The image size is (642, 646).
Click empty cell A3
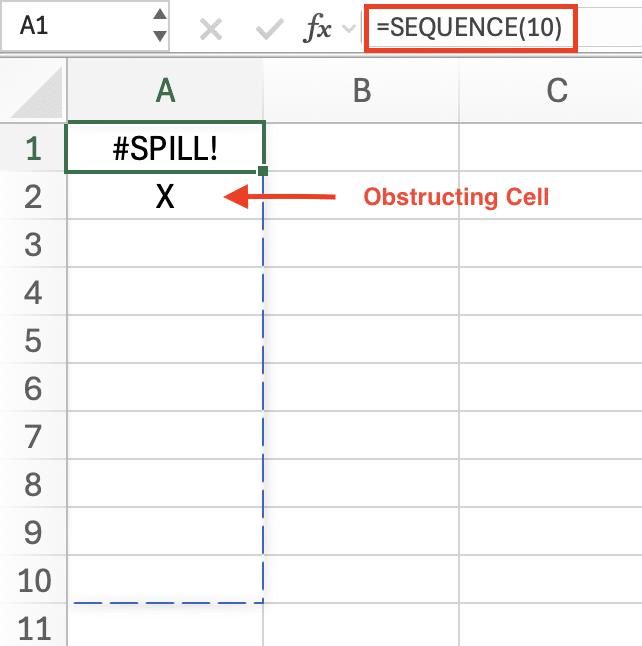click(x=165, y=243)
